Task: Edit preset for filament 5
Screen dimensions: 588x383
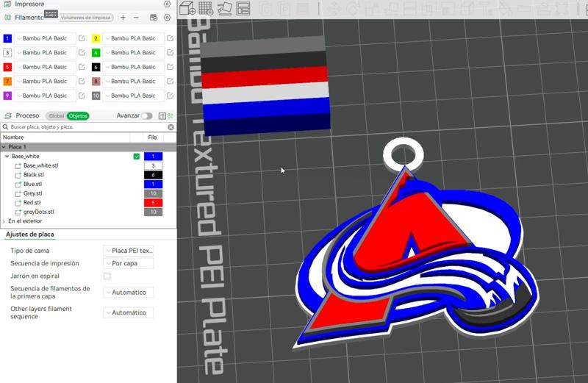Action: coord(82,67)
